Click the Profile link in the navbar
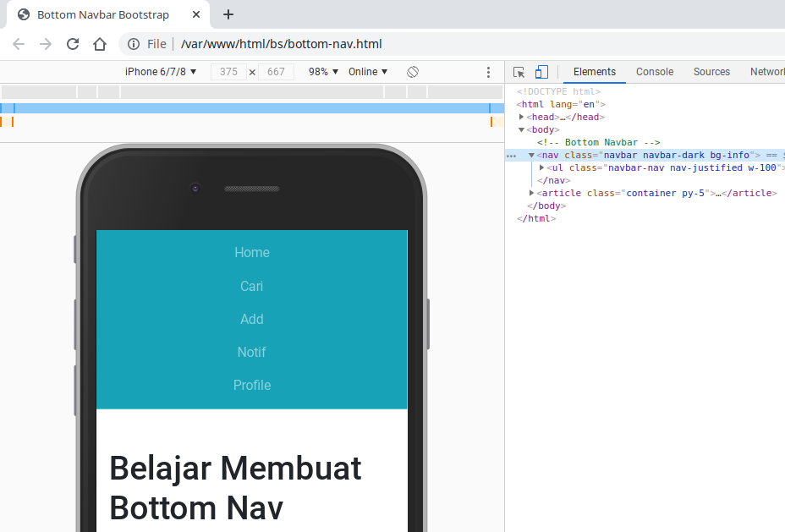Viewport: 785px width, 532px height. [251, 385]
